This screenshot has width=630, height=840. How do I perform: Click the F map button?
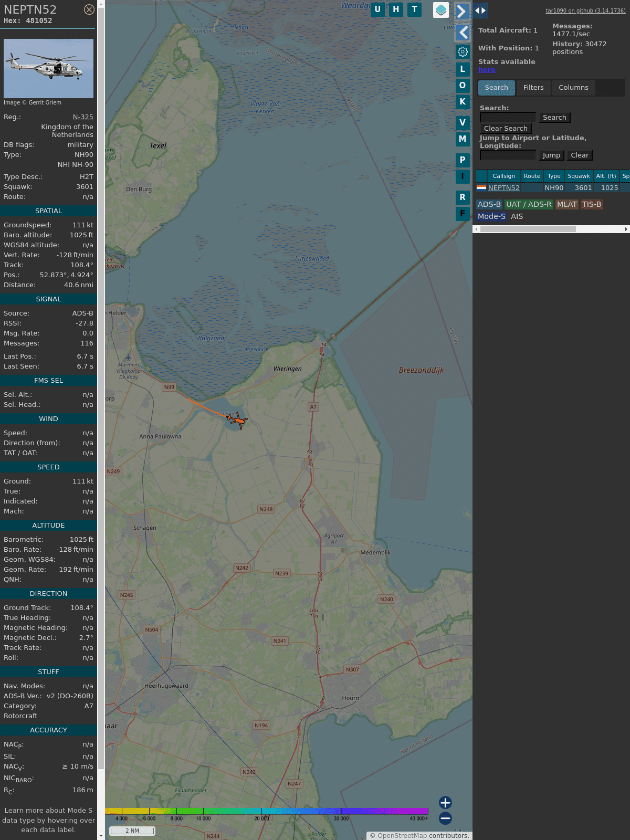click(x=463, y=214)
